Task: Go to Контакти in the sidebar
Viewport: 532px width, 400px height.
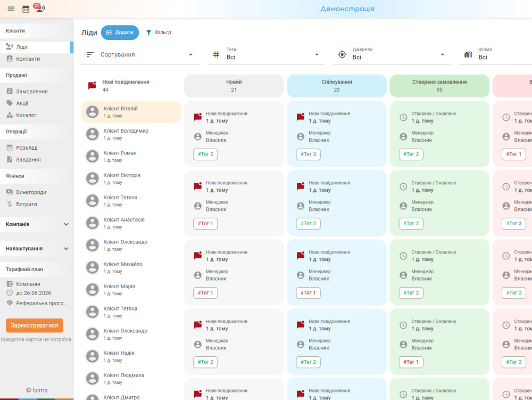Action: click(x=37, y=59)
